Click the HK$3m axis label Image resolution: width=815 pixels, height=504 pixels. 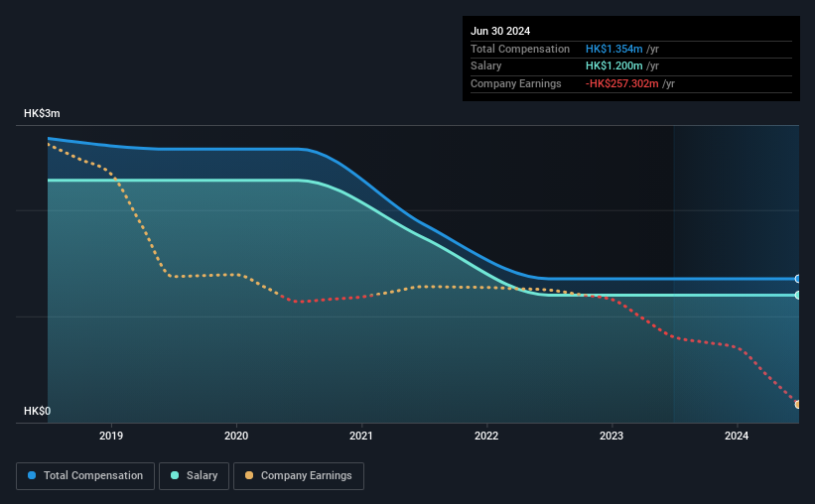42,113
